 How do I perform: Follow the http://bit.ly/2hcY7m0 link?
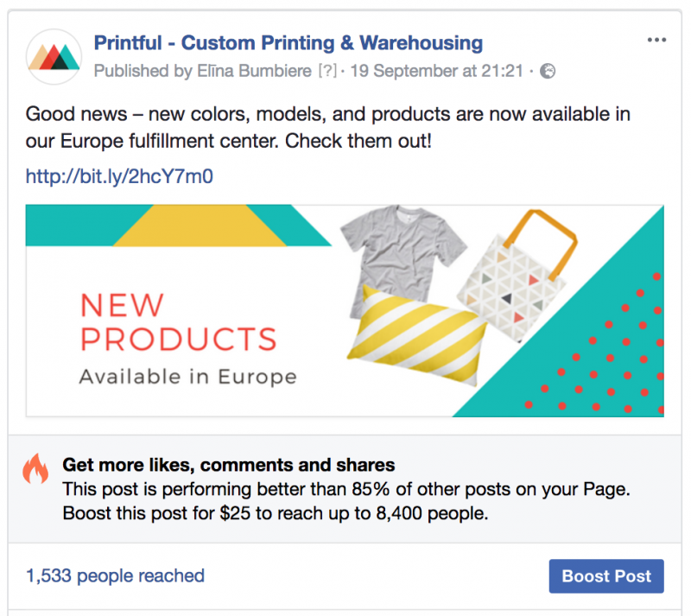[x=118, y=175]
